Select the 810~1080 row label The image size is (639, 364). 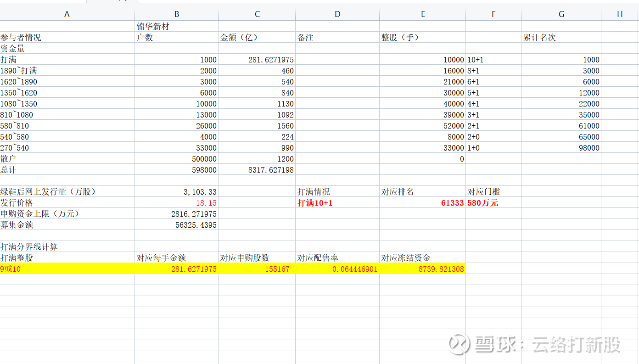click(x=67, y=114)
